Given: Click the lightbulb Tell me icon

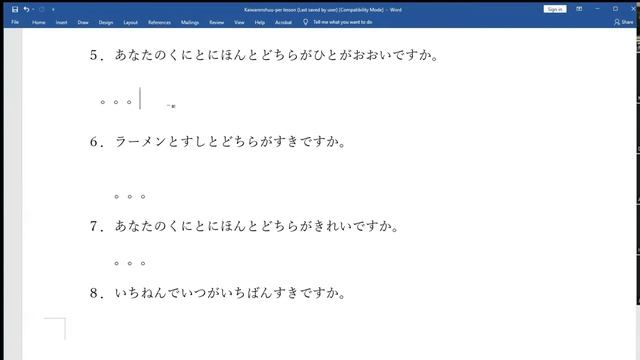Looking at the screenshot, I should click(305, 22).
